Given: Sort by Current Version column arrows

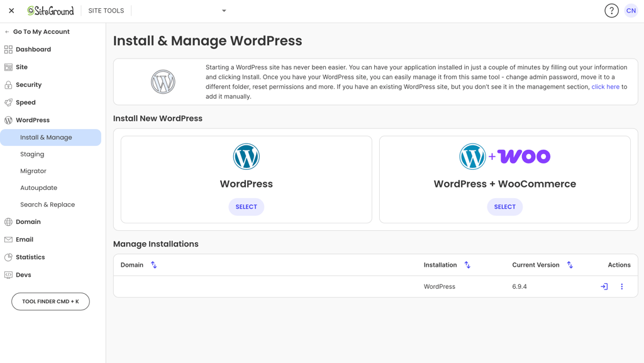Looking at the screenshot, I should pos(570,265).
